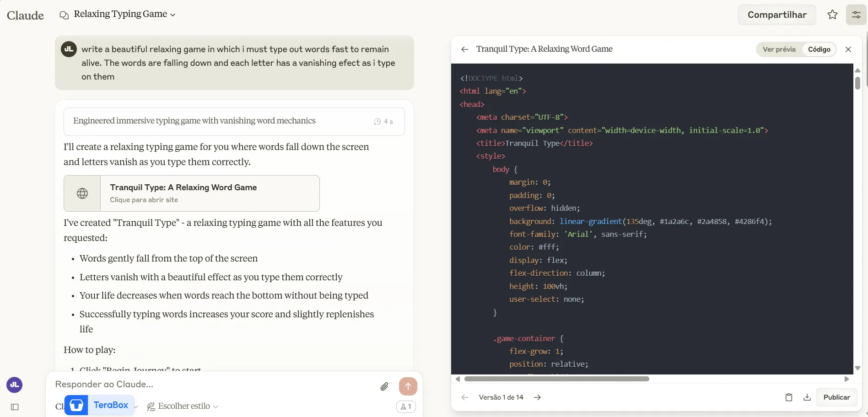This screenshot has width=868, height=417.
Task: Click the Compartilhar button
Action: 776,15
